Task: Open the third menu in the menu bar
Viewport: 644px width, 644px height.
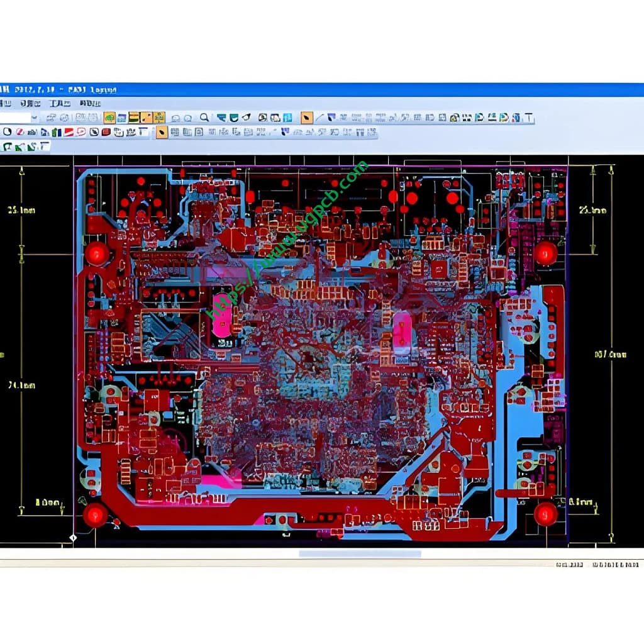Action: coord(60,103)
